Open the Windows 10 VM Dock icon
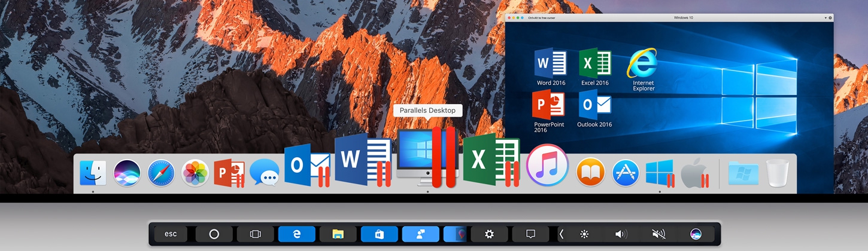 [x=660, y=173]
